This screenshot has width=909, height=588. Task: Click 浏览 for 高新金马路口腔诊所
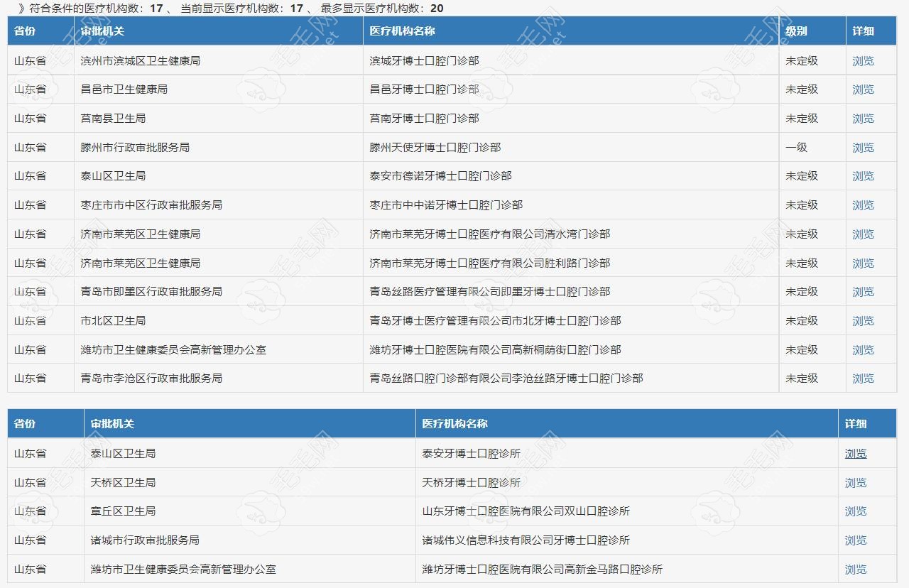click(856, 570)
